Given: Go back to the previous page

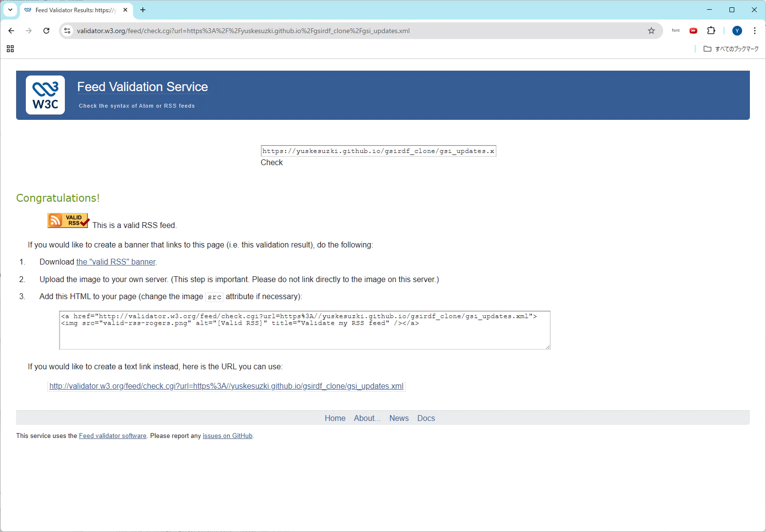Looking at the screenshot, I should tap(11, 31).
